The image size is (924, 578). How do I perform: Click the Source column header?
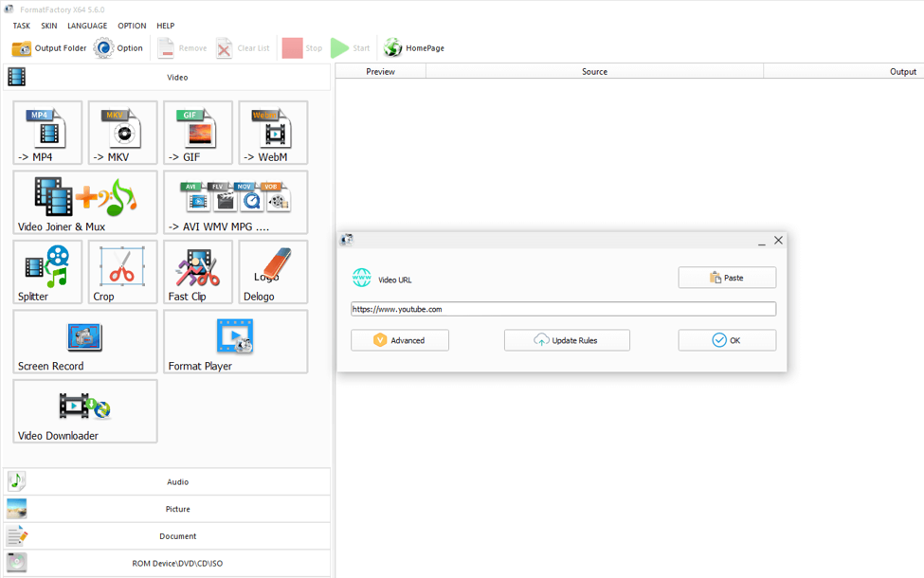tap(594, 71)
